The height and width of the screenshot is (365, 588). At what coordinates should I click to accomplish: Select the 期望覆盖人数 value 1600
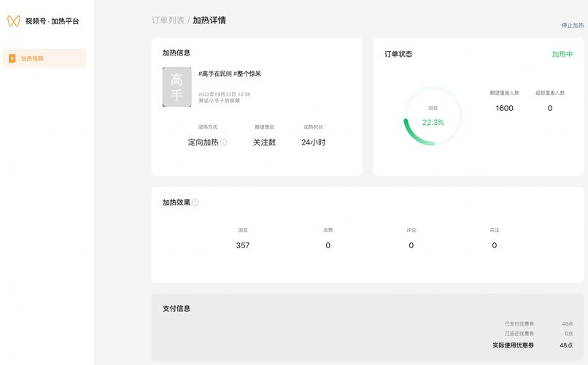tap(504, 108)
